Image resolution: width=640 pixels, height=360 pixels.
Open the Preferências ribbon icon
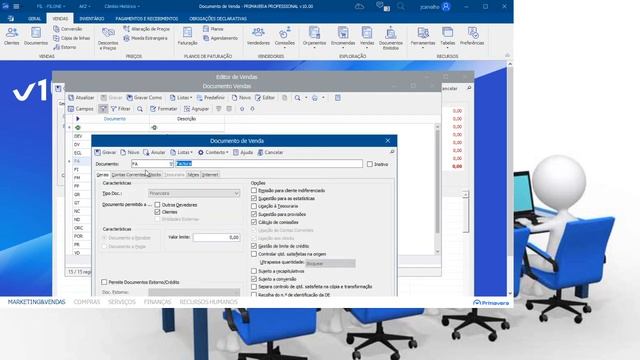click(x=472, y=36)
